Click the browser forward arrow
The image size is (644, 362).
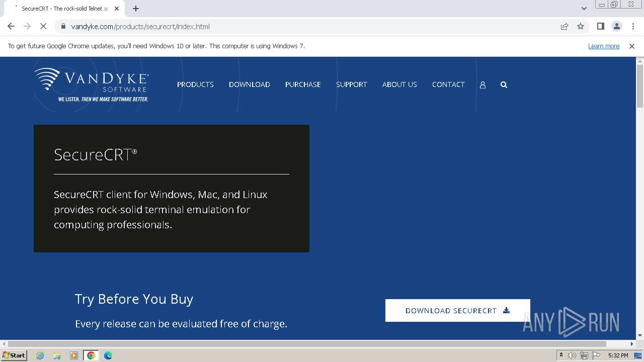point(27,26)
